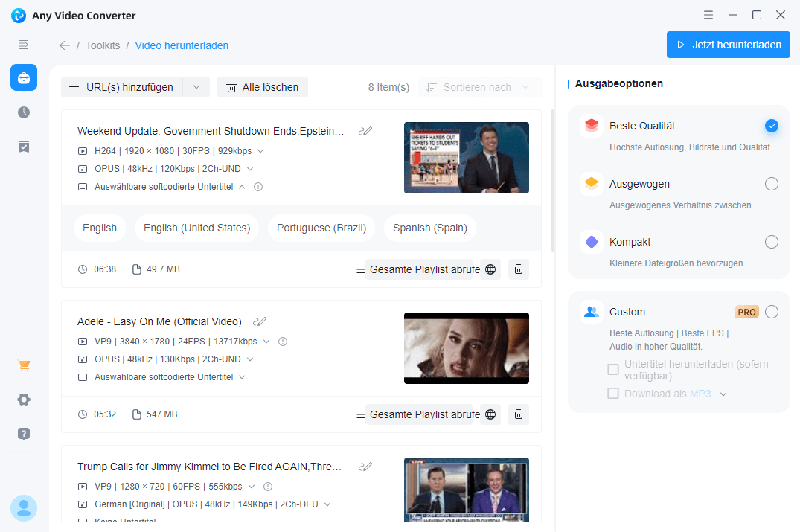Click Alle löschen to clear all items

262,87
